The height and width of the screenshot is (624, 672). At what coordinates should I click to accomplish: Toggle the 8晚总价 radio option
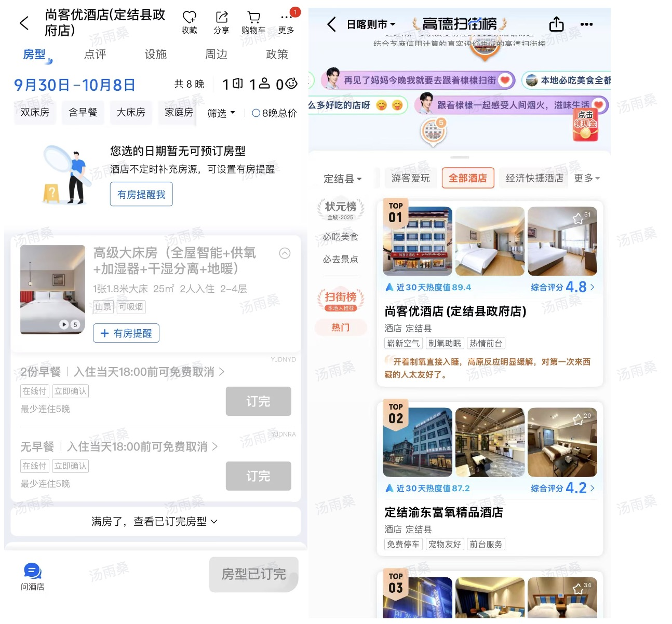(274, 113)
